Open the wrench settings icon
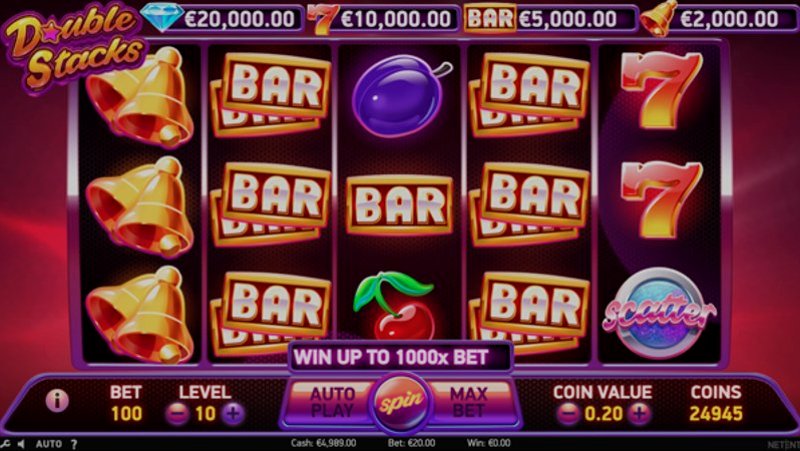This screenshot has width=800, height=451. 5,444
